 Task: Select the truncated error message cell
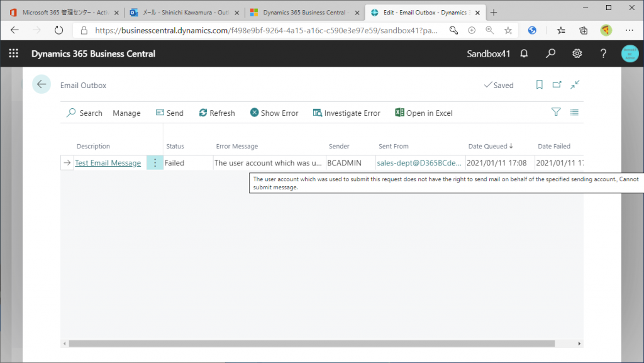pyautogui.click(x=269, y=163)
